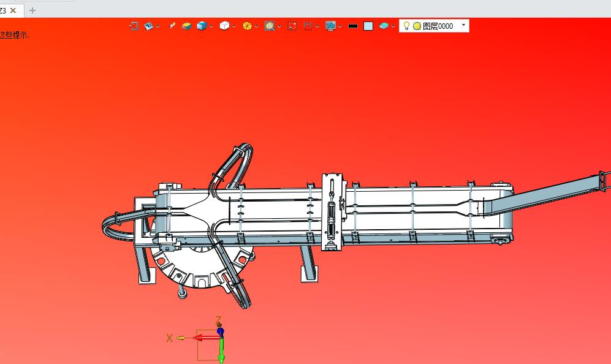Close the Z3 document tab

pyautogui.click(x=13, y=10)
